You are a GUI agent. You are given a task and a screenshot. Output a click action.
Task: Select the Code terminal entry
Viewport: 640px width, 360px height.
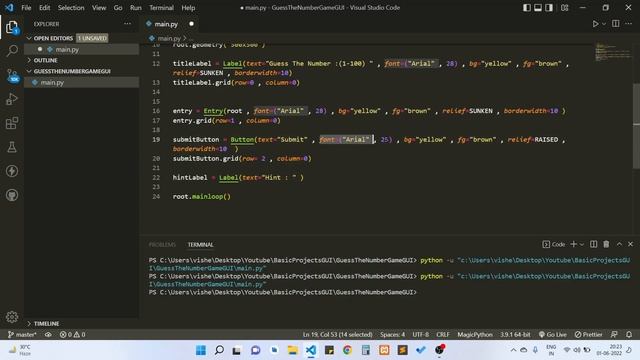pyautogui.click(x=554, y=244)
